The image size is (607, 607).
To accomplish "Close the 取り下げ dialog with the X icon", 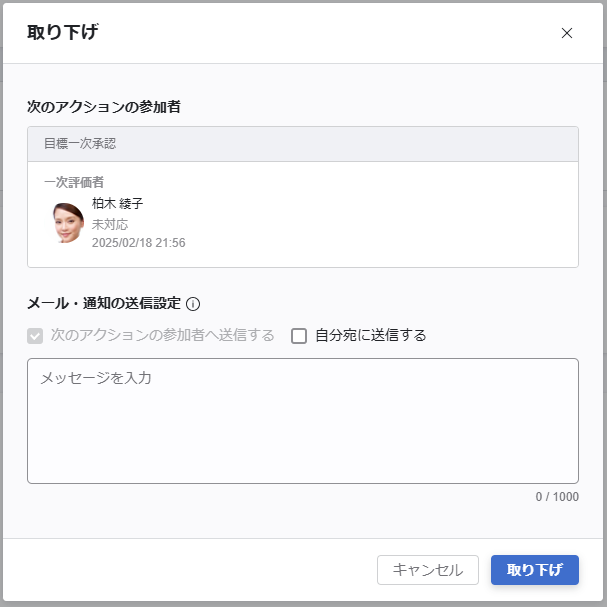I will (x=567, y=33).
